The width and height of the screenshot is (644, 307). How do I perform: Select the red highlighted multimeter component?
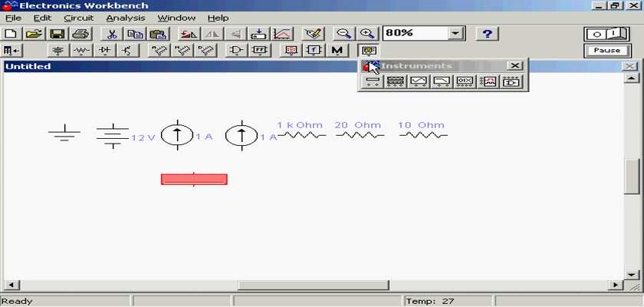[x=194, y=180]
